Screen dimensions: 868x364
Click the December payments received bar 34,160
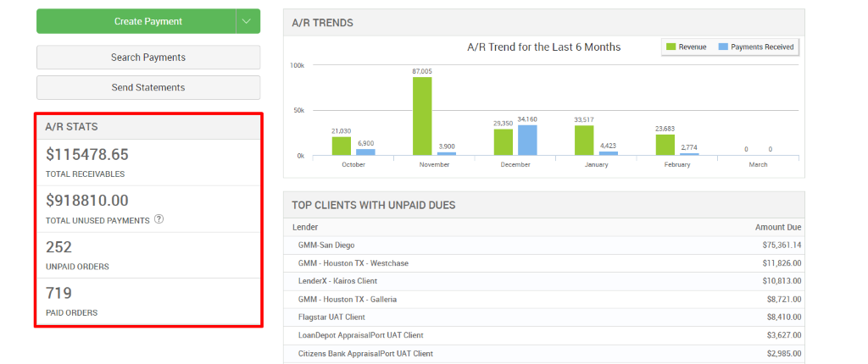point(527,140)
